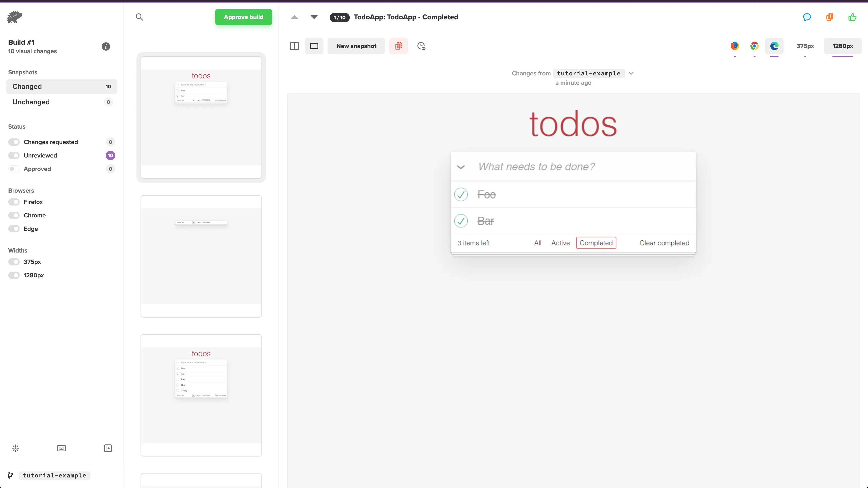This screenshot has width=868, height=488.
Task: Open the snapshot history clock icon
Action: (421, 46)
